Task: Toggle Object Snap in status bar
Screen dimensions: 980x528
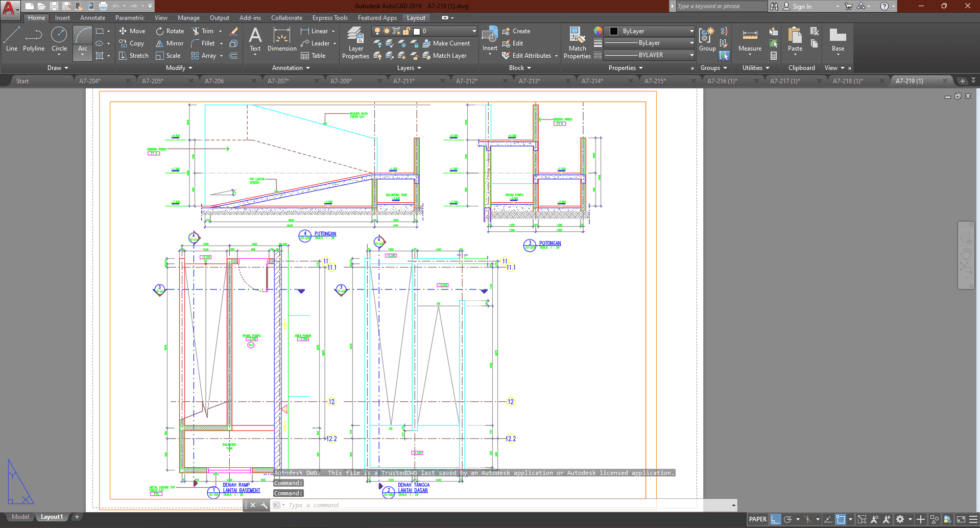Action: tap(841, 519)
